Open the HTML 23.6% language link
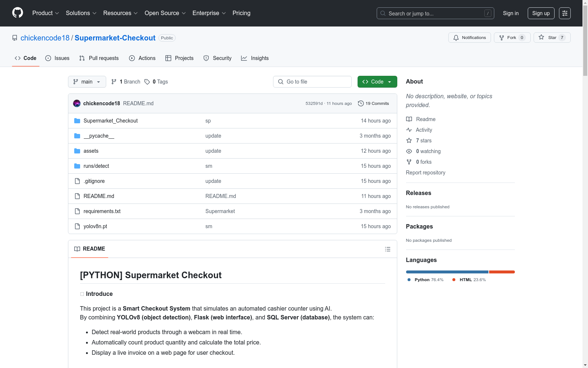588x368 pixels. pos(469,280)
